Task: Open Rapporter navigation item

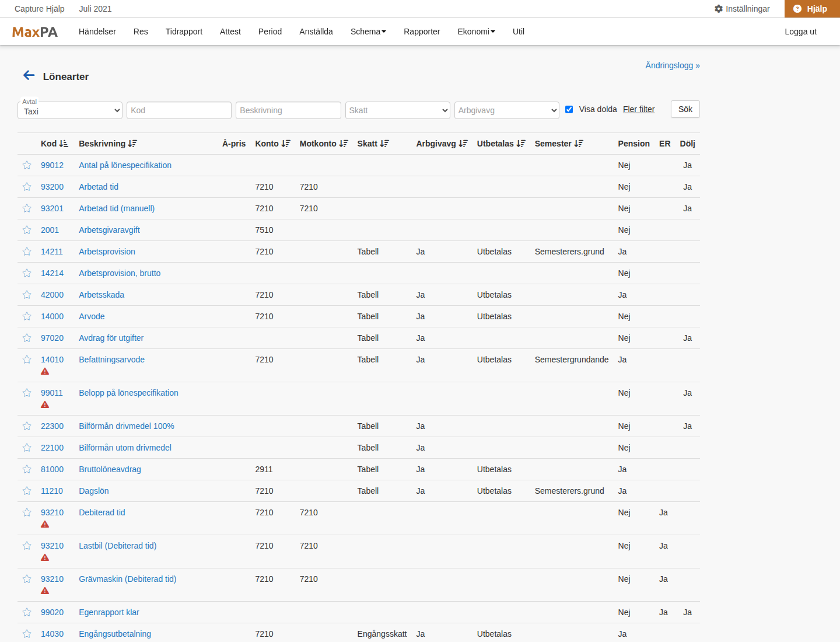Action: click(x=422, y=32)
